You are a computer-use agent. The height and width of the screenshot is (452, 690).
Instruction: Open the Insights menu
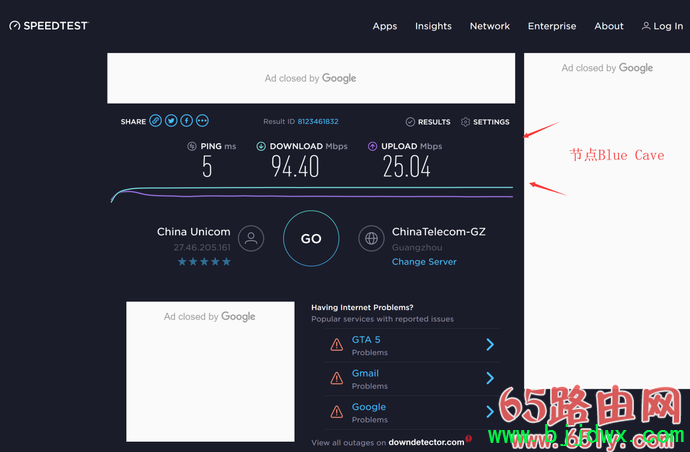tap(433, 26)
